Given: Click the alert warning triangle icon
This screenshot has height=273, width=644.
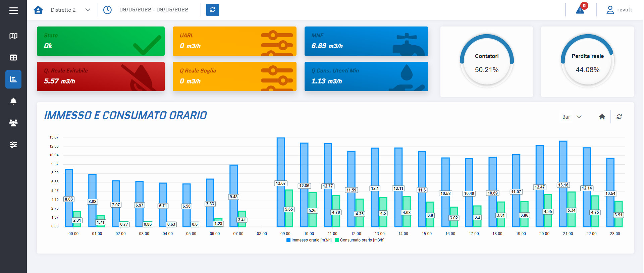Looking at the screenshot, I should click(x=580, y=10).
